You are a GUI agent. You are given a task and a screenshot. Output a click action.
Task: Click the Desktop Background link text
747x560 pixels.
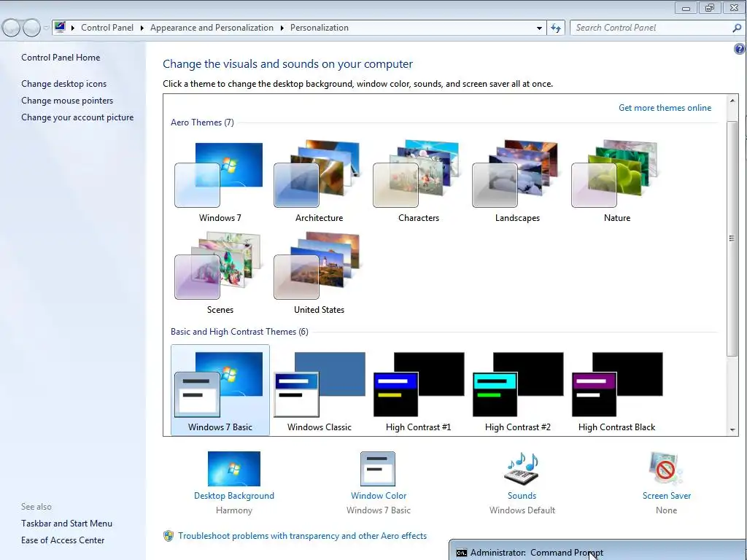coord(234,496)
